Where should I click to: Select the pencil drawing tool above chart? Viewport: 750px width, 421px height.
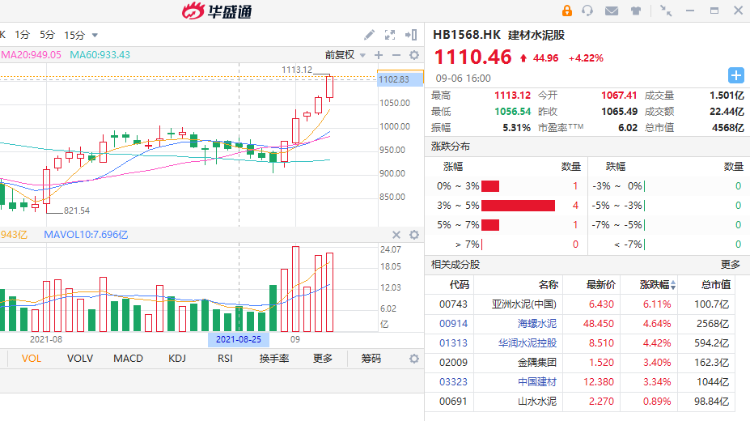pos(369,34)
